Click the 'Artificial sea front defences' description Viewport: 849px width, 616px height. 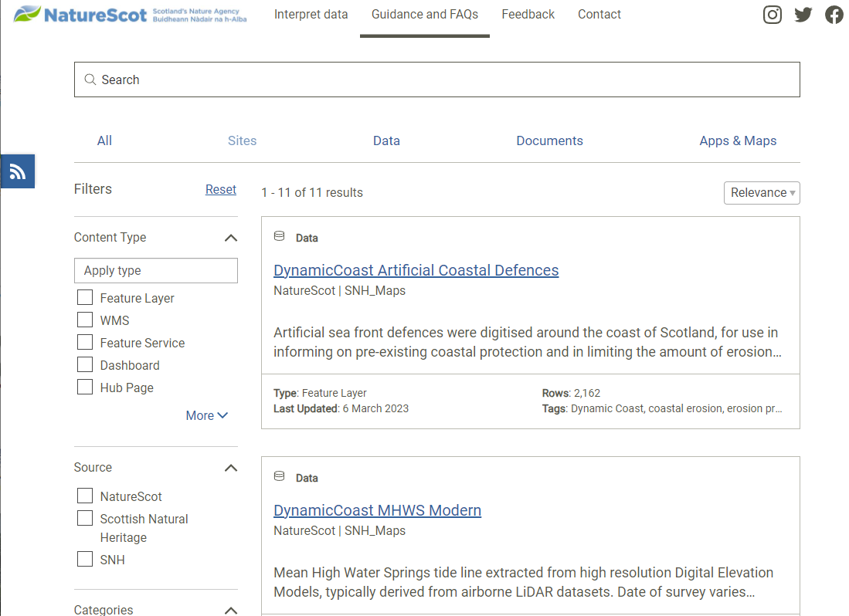528,342
